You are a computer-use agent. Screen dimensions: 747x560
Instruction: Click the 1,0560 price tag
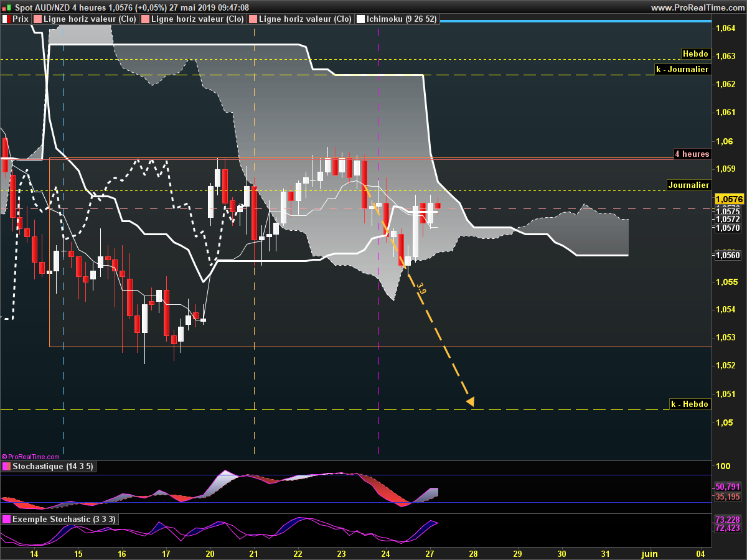point(728,255)
